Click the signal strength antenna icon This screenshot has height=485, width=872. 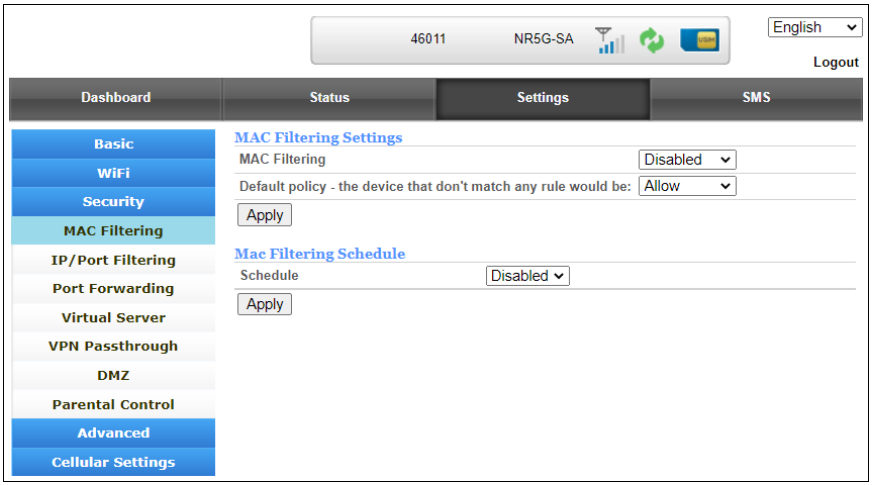coord(609,41)
